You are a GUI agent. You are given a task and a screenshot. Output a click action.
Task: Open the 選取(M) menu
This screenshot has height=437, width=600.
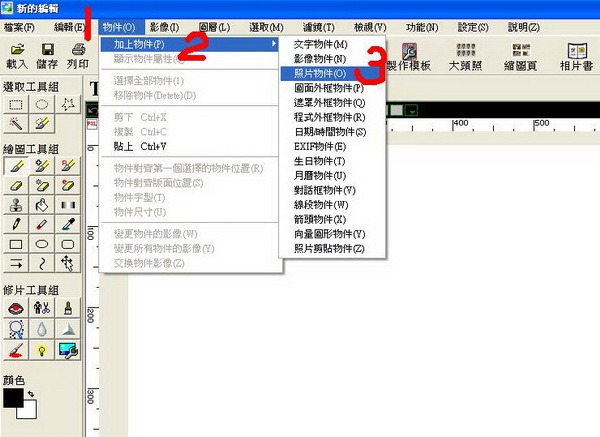pyautogui.click(x=266, y=28)
